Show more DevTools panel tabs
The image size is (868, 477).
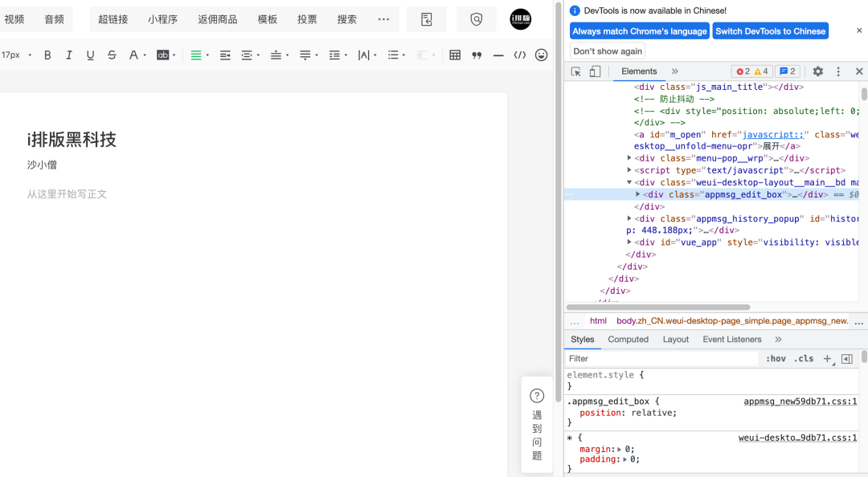click(x=675, y=71)
